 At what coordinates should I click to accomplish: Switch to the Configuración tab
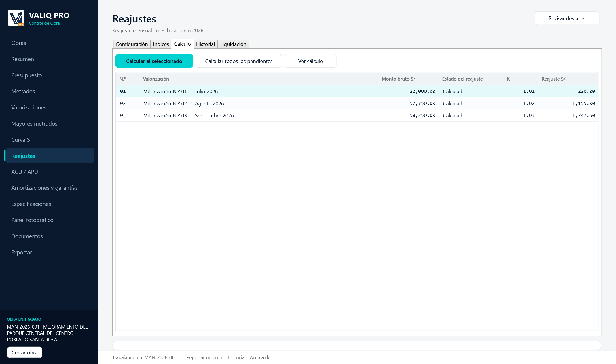(132, 44)
